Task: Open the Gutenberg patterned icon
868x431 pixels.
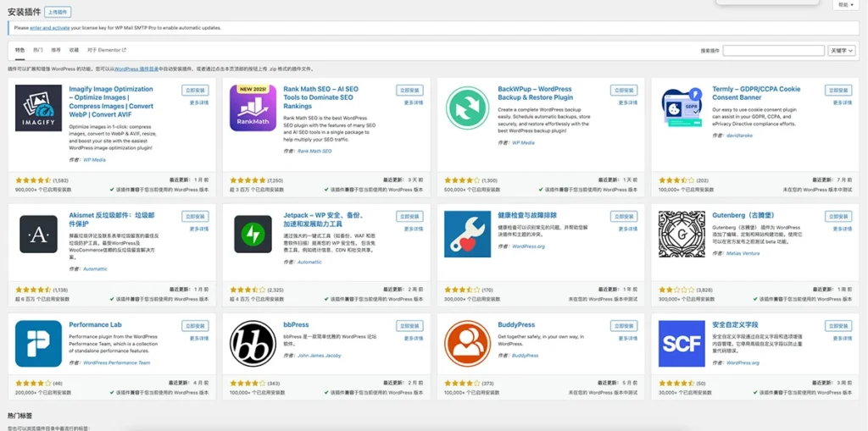Action: (682, 234)
